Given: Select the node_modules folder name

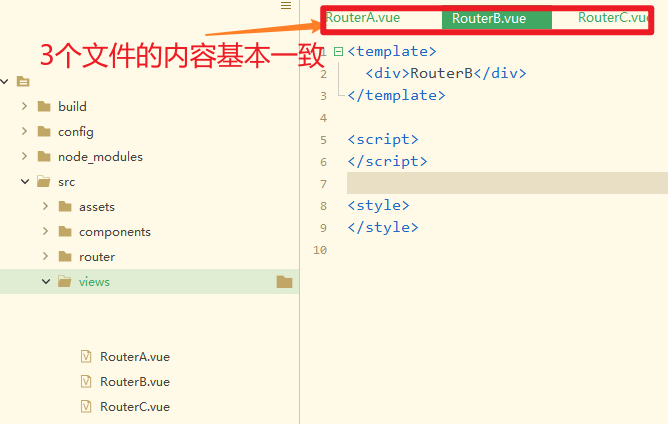Looking at the screenshot, I should click(101, 157).
